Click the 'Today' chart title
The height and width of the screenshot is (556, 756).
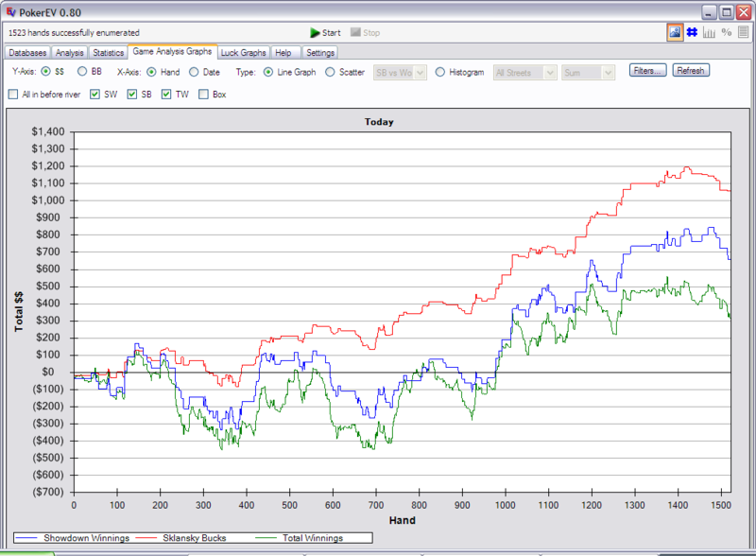click(379, 122)
